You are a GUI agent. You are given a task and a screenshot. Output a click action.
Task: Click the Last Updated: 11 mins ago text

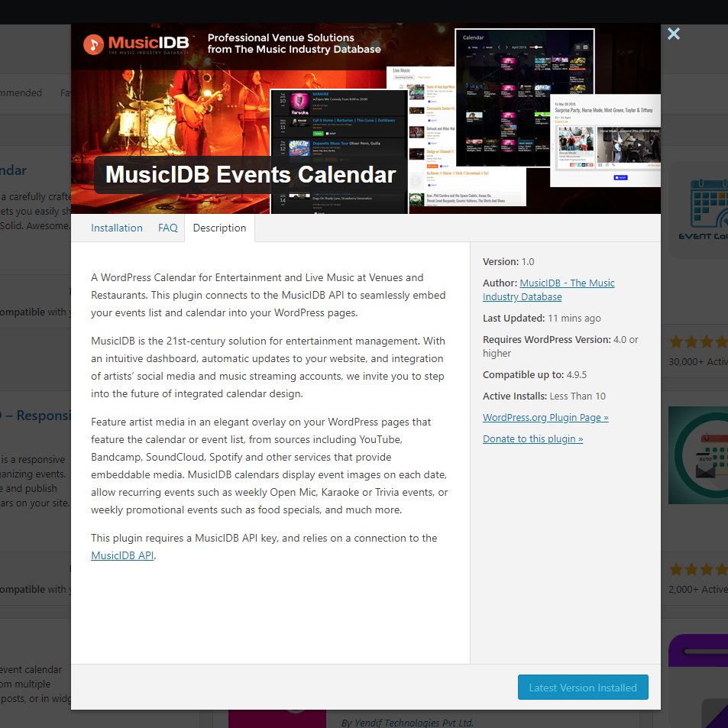(542, 318)
